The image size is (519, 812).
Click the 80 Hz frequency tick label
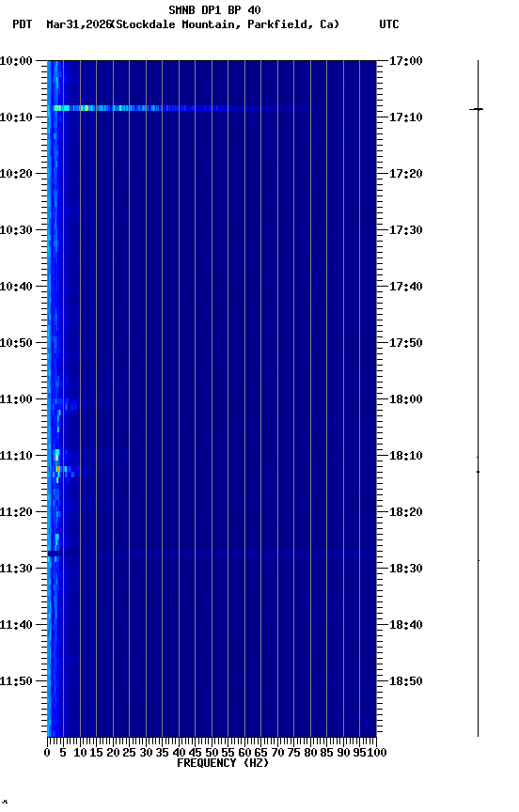click(310, 753)
